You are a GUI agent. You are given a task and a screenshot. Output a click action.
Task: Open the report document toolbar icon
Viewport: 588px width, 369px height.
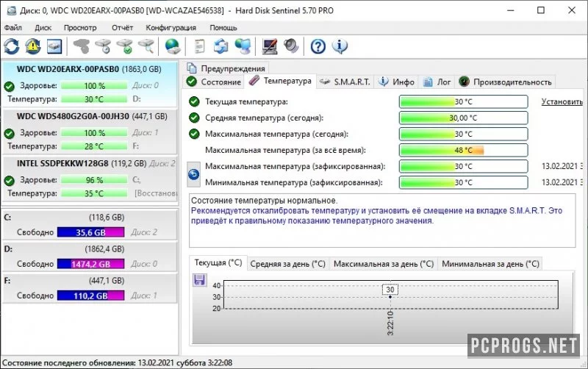[199, 46]
